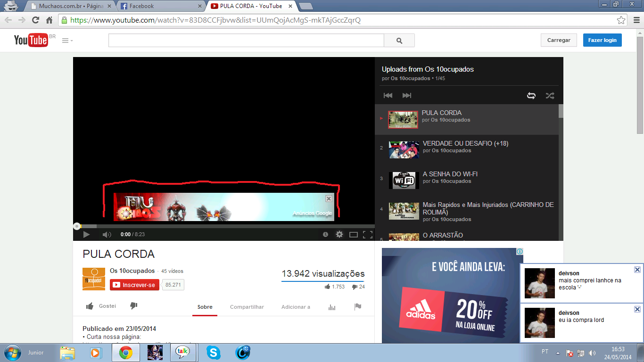Enter fullscreen in the video player
Viewport: 644px width, 362px height.
pyautogui.click(x=368, y=234)
